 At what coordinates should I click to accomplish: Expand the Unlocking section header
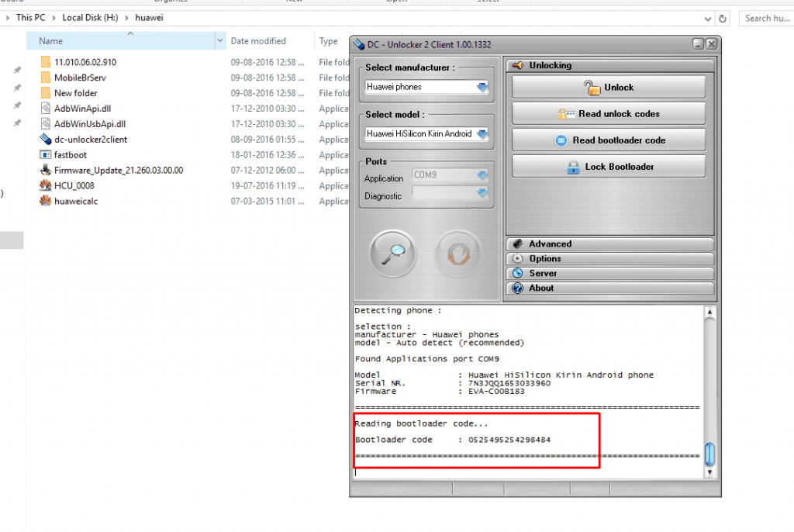(609, 65)
